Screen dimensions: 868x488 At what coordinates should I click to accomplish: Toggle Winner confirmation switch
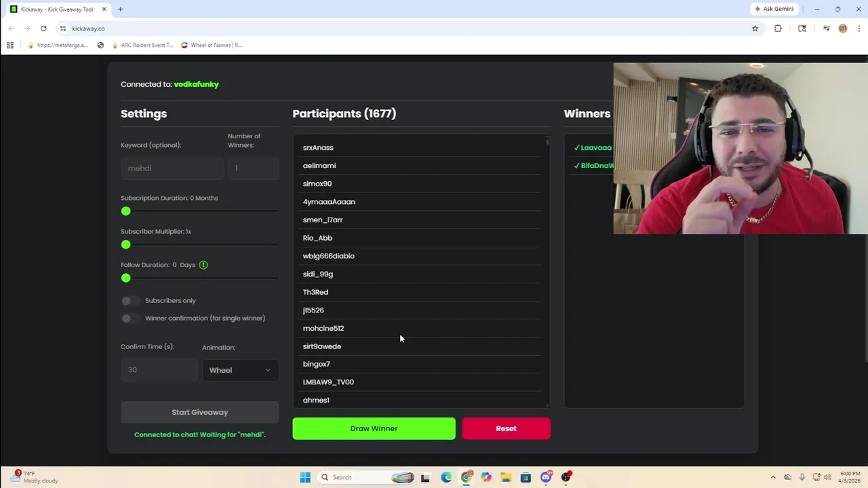point(130,318)
